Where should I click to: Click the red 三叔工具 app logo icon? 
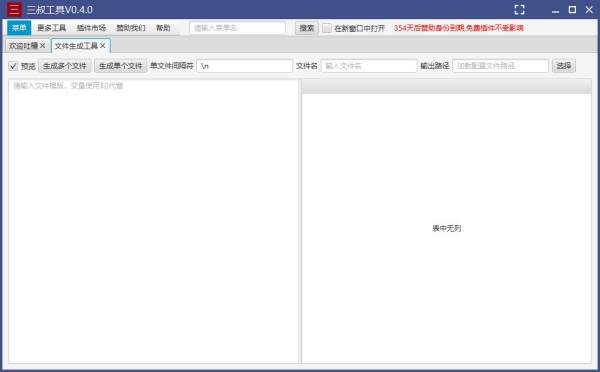(14, 9)
